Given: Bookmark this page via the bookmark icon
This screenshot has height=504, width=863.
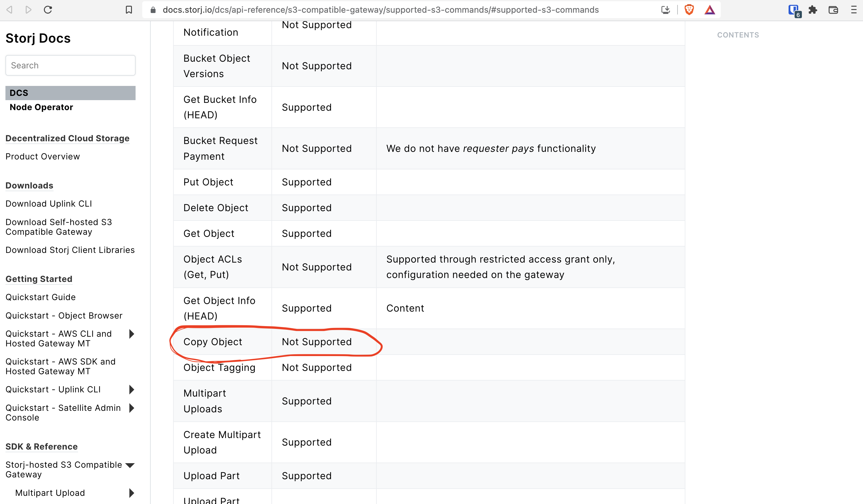Looking at the screenshot, I should tap(128, 10).
